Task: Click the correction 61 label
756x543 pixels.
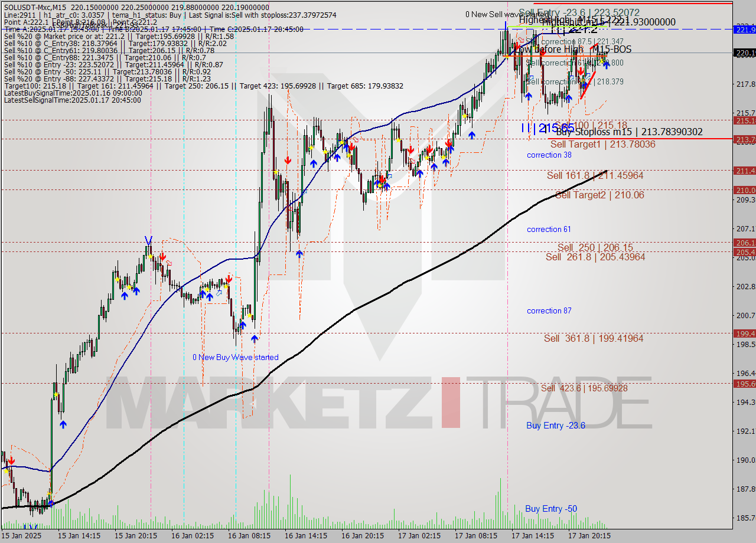Action: pyautogui.click(x=549, y=229)
